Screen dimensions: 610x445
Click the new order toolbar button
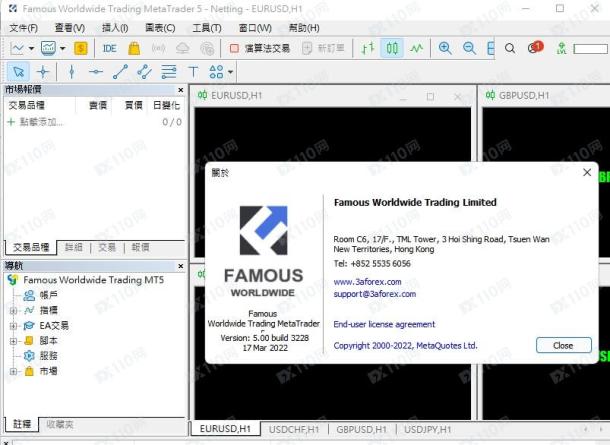(324, 48)
